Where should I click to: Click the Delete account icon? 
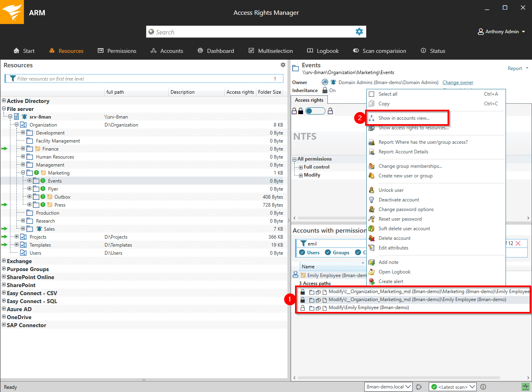(x=371, y=238)
